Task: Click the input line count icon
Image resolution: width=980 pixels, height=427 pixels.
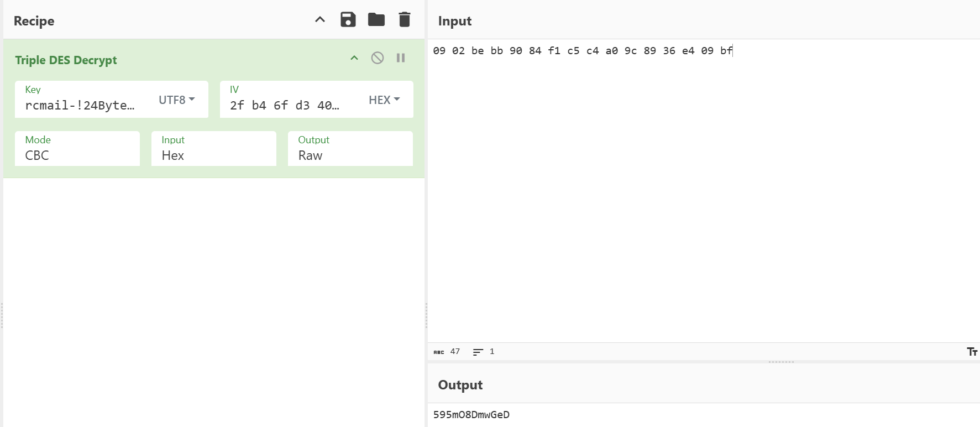Action: [x=478, y=352]
